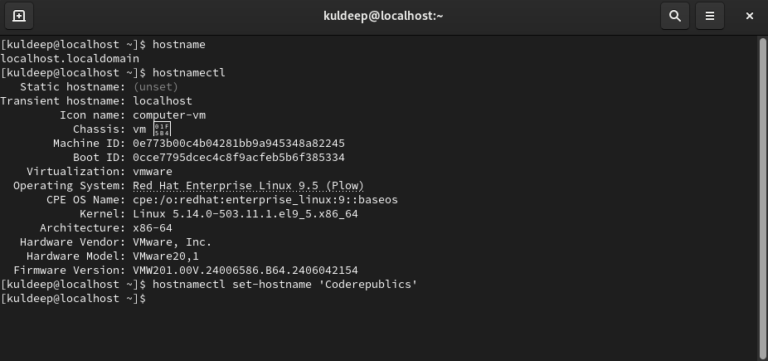Click the VMware20,1 hardware model text
Viewport: 768px width, 361px height.
[166, 256]
